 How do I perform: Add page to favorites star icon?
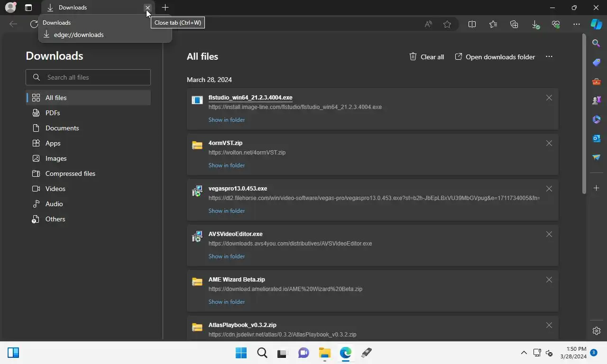click(447, 24)
